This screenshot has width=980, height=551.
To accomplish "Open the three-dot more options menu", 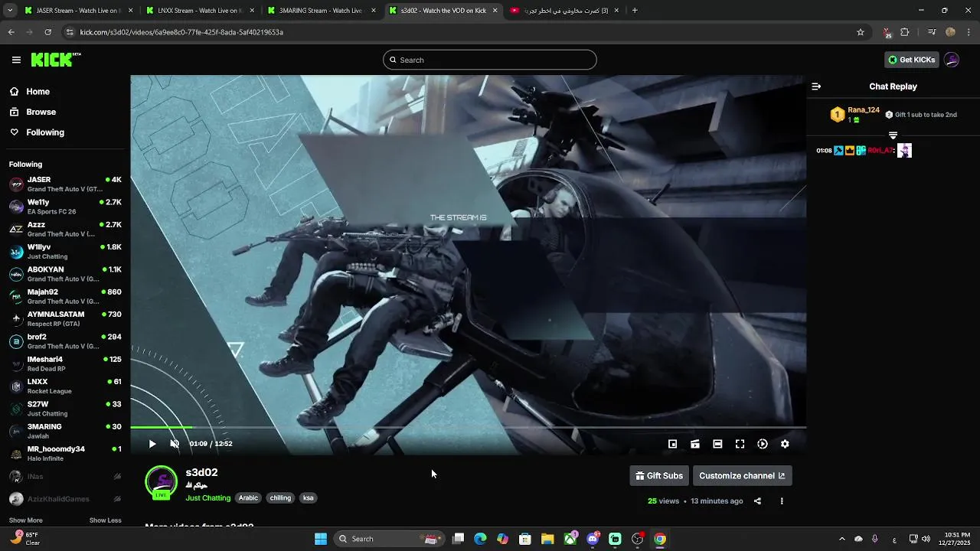I will pyautogui.click(x=782, y=501).
